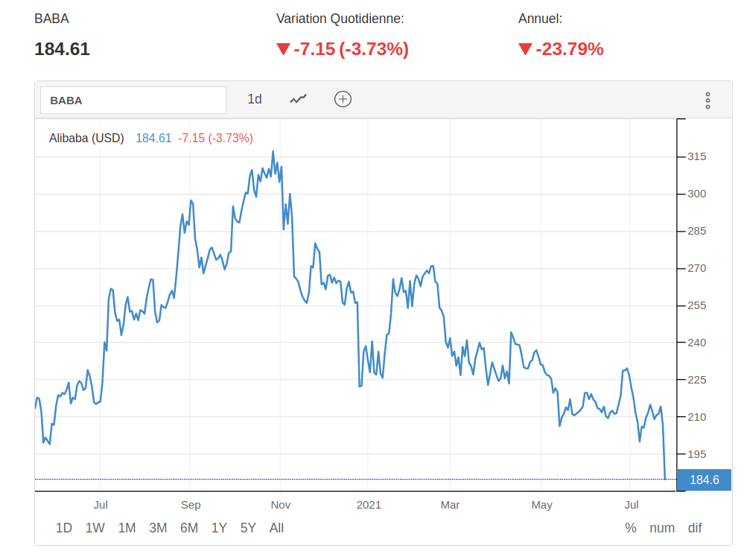Toggle percent scale mode
This screenshot has height=560, width=744.
point(631,528)
